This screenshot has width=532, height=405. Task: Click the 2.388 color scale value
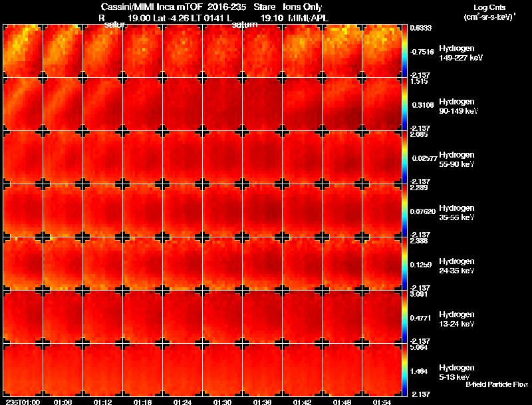click(419, 241)
